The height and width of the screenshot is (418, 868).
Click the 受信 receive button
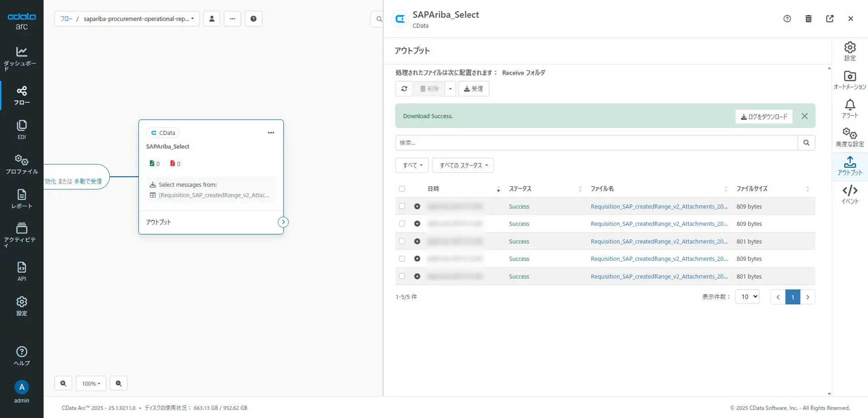coord(473,89)
